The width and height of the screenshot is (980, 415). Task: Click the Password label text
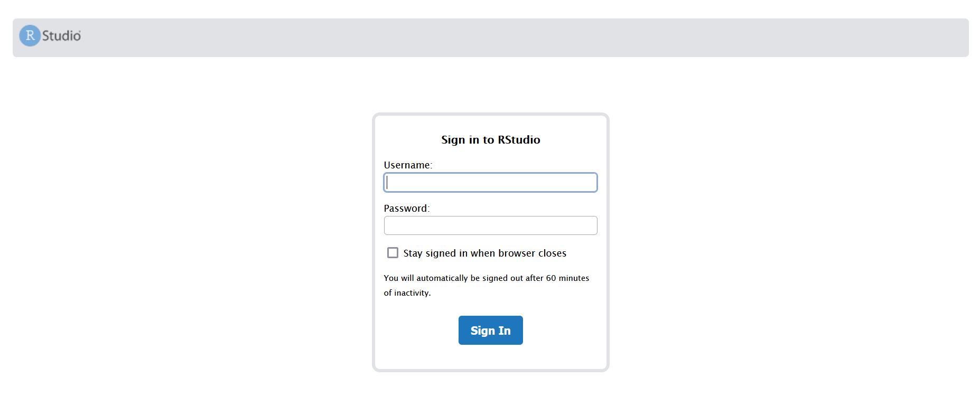point(406,207)
